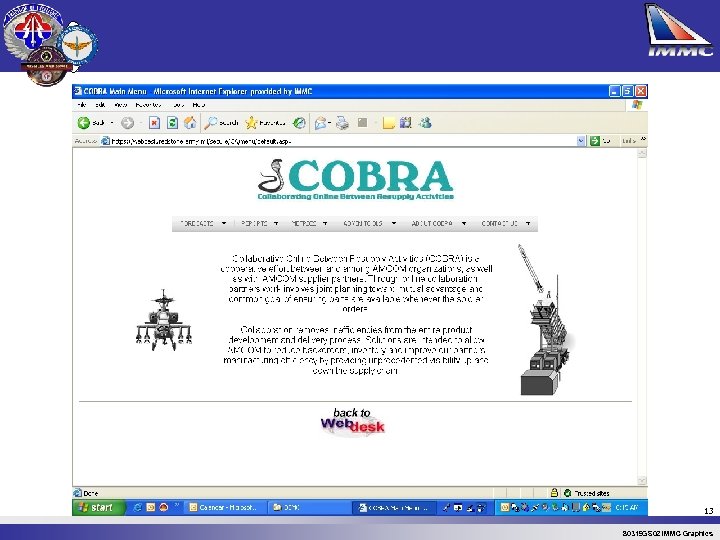Launch Internet Explorer from quick launch

click(137, 507)
